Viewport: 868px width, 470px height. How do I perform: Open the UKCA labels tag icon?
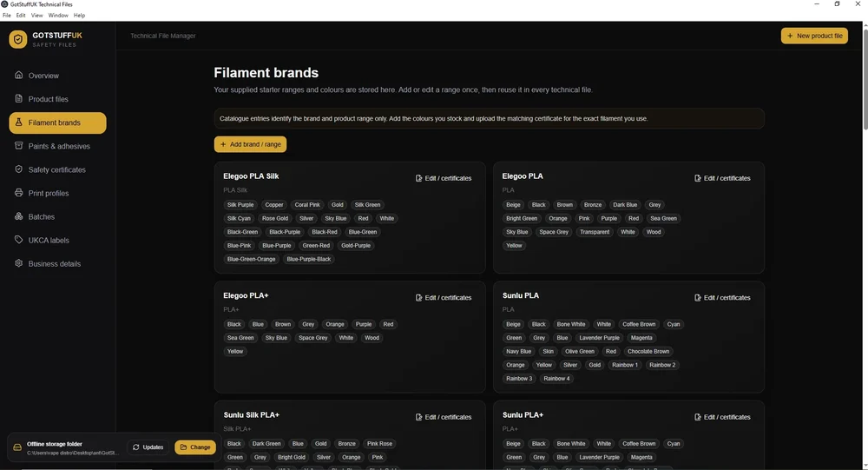point(19,240)
